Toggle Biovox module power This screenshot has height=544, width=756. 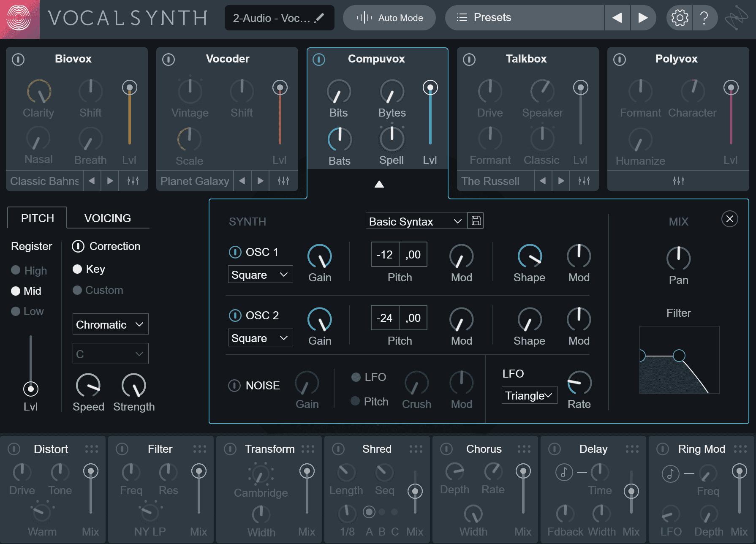18,59
